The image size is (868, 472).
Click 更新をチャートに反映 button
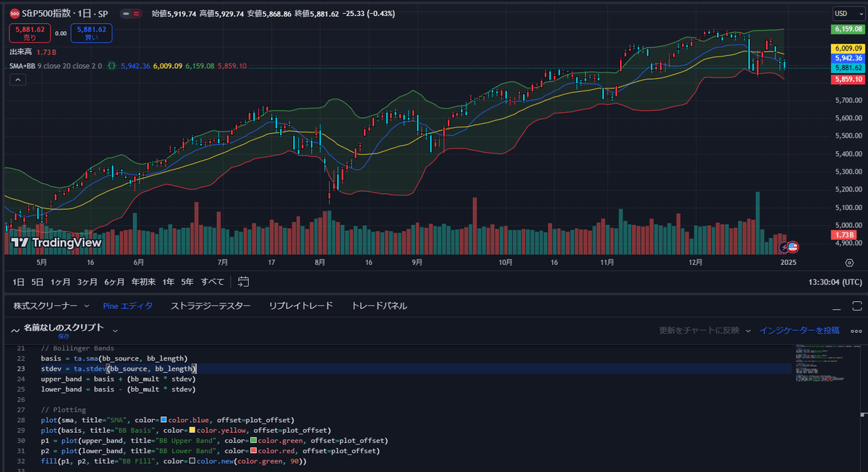[x=699, y=330]
